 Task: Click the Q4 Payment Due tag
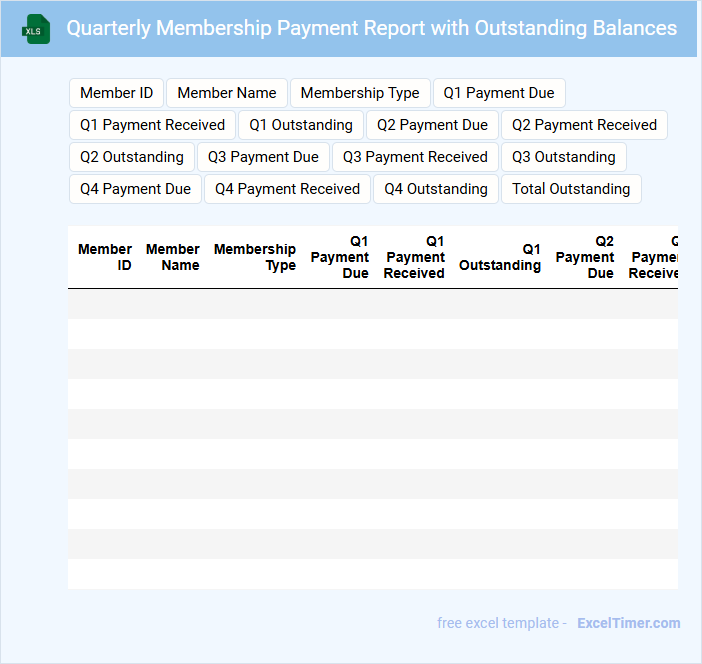135,189
